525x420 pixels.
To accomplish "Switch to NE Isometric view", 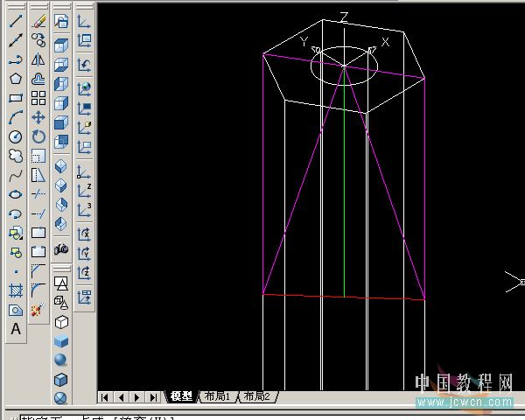I will click(x=61, y=205).
